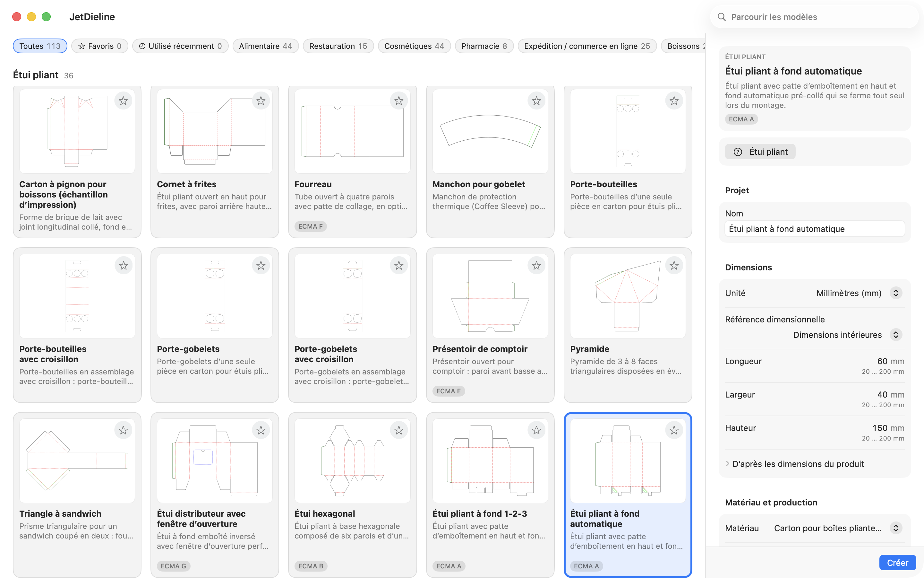The image size is (924, 578).
Task: Click the star on Manchon pour gobelet
Action: click(x=536, y=101)
